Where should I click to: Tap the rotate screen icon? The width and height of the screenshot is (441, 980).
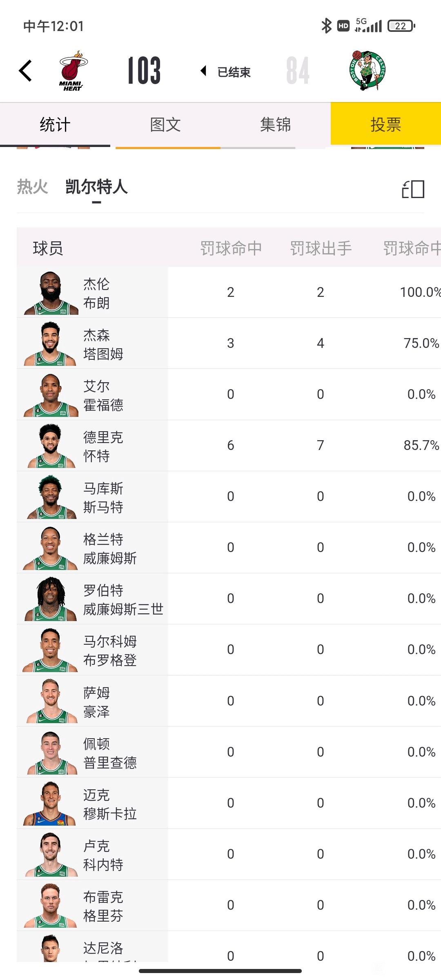click(413, 189)
